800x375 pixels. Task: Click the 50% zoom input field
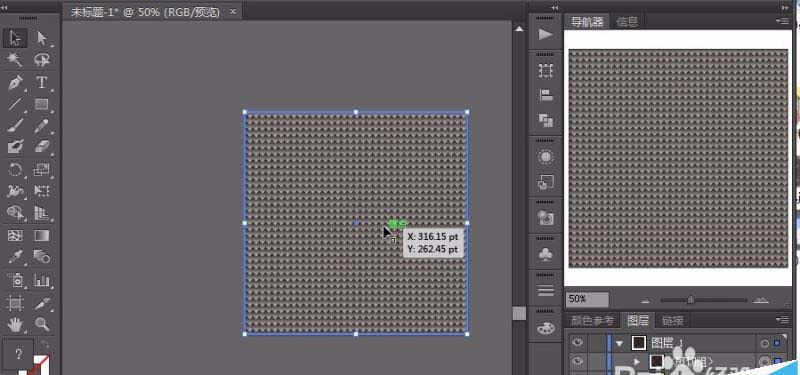(x=587, y=299)
